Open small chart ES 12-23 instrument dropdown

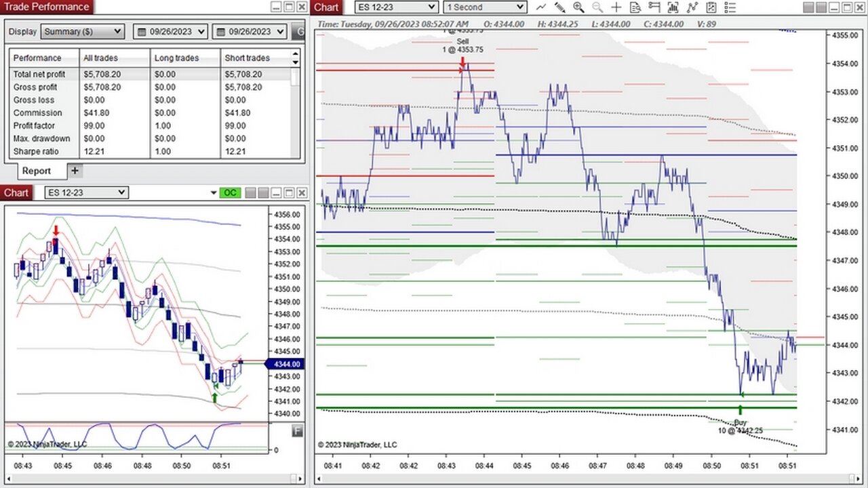point(86,192)
